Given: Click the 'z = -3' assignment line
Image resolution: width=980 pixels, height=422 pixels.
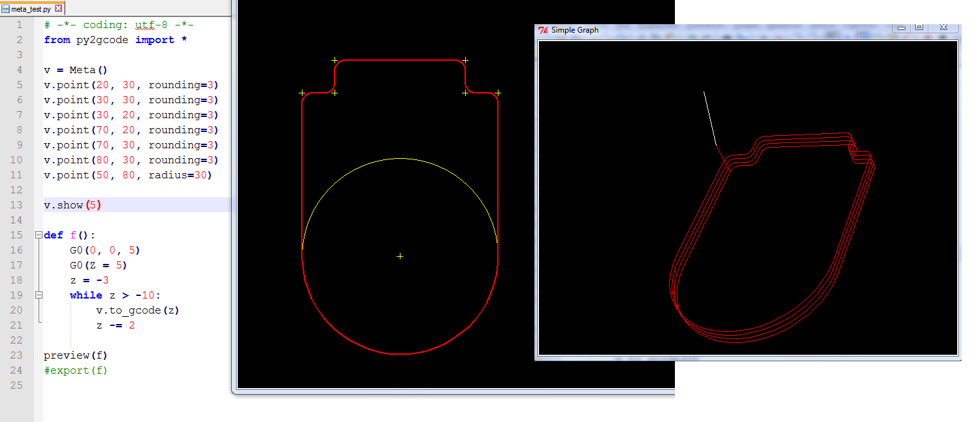Looking at the screenshot, I should pos(90,280).
